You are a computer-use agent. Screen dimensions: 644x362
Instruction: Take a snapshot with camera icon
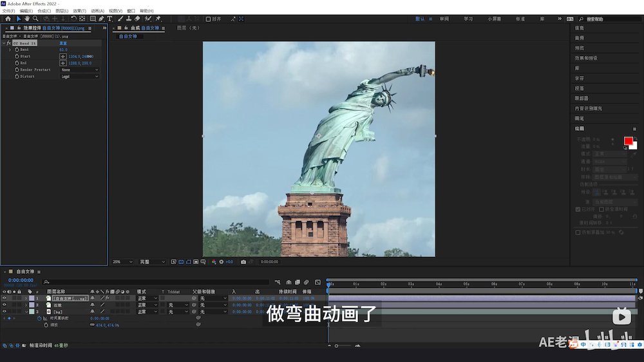[243, 262]
